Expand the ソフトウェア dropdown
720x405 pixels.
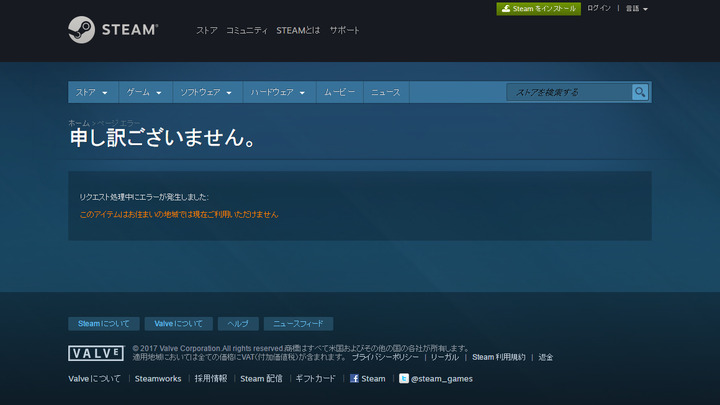(208, 92)
